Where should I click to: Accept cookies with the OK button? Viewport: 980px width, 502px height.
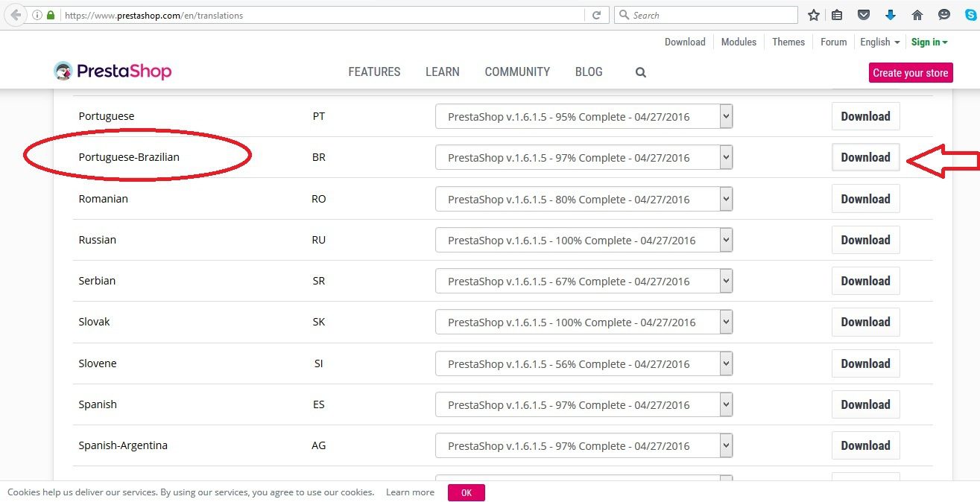coord(467,492)
